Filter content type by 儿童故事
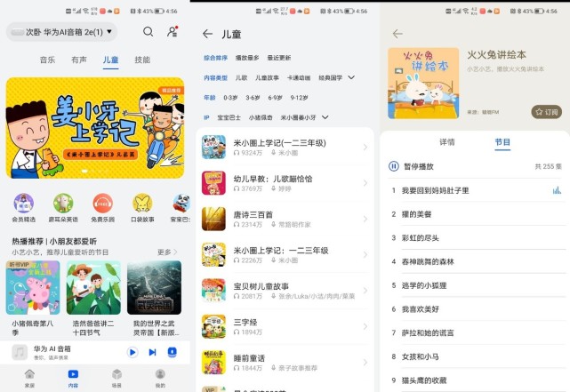The height and width of the screenshot is (392, 570). point(267,77)
